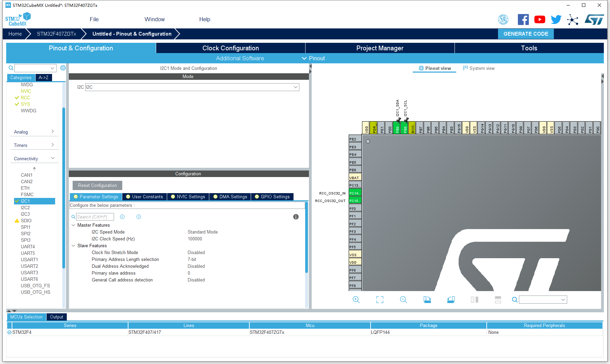
Task: Open the GPIO Settings tab
Action: (x=272, y=197)
